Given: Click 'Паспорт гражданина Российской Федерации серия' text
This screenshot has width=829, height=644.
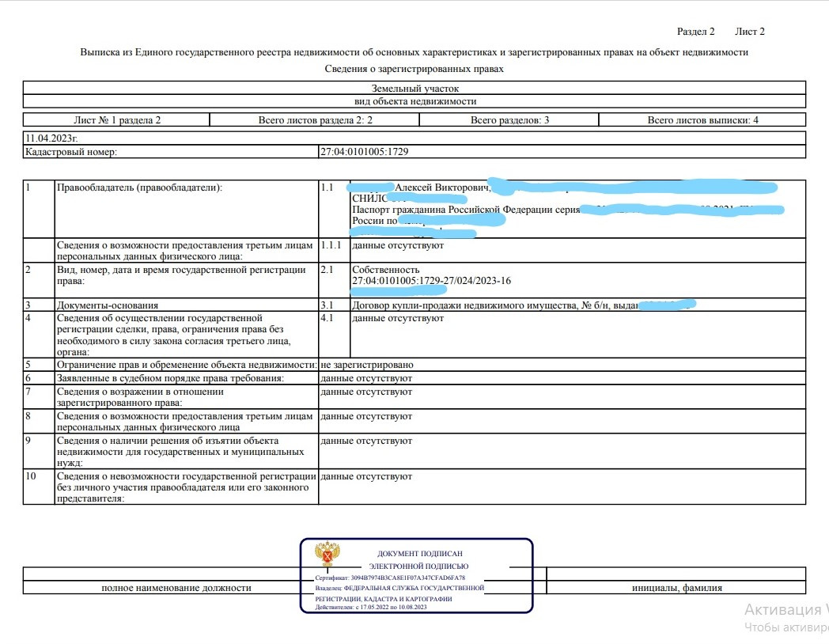Looking at the screenshot, I should click(467, 210).
